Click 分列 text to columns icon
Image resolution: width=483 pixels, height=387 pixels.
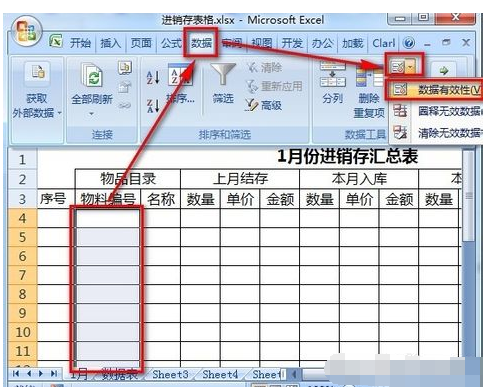pyautogui.click(x=332, y=75)
